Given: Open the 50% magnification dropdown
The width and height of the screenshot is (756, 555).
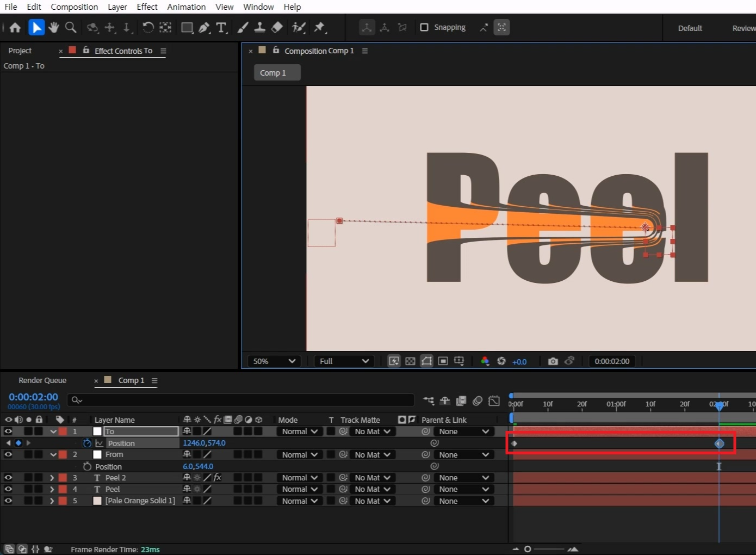Looking at the screenshot, I should coord(274,361).
